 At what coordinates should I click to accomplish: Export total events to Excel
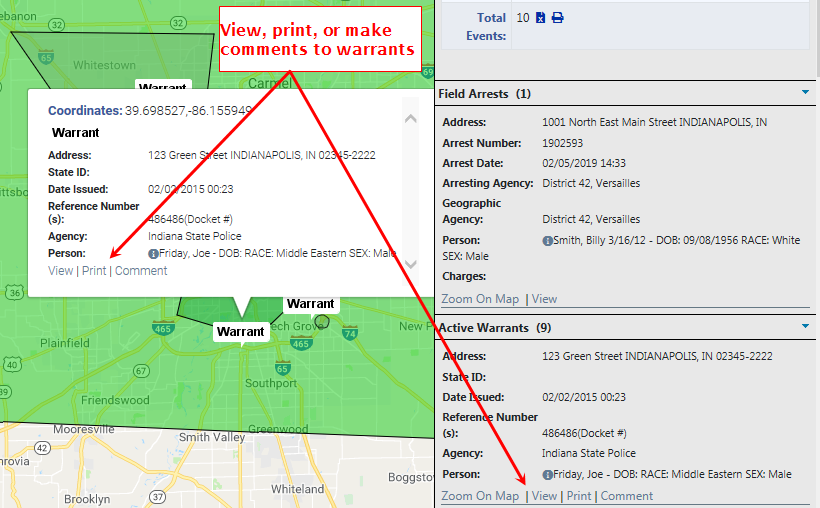[540, 18]
